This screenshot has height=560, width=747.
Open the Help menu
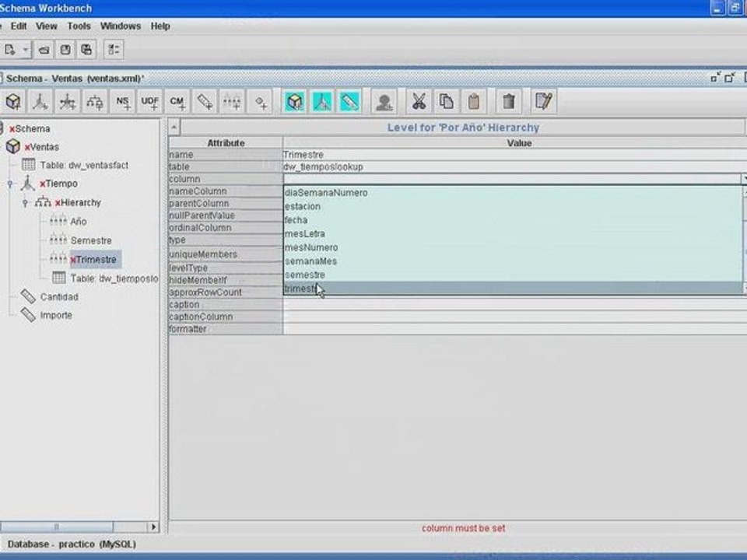pos(160,26)
